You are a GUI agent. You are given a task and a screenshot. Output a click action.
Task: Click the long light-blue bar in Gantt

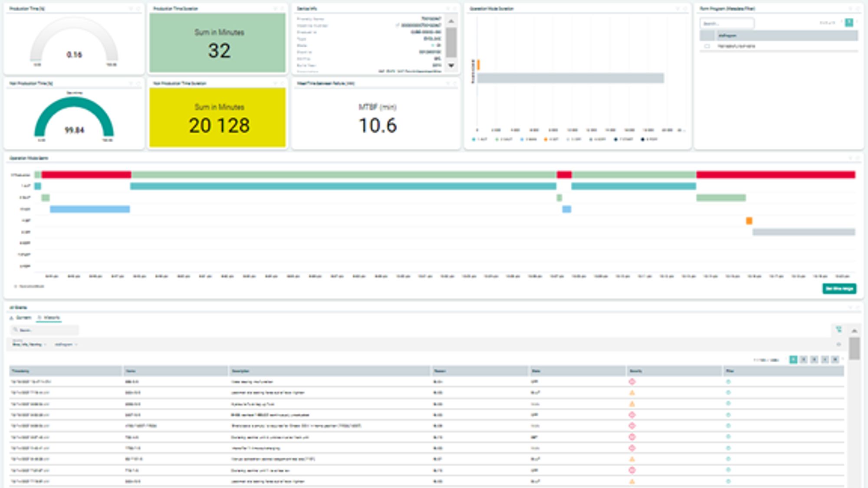coord(90,209)
